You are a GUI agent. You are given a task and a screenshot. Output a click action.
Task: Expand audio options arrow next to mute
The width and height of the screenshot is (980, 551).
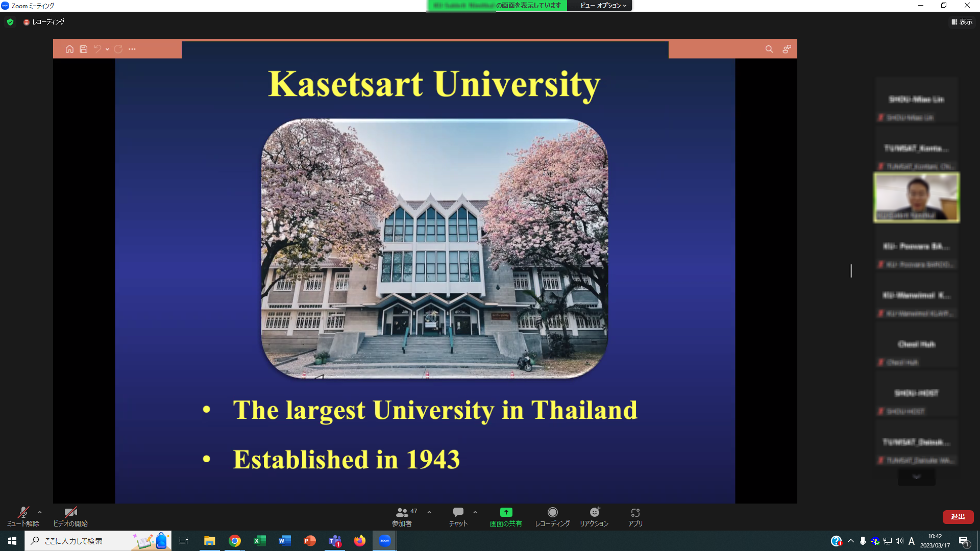[x=40, y=512]
